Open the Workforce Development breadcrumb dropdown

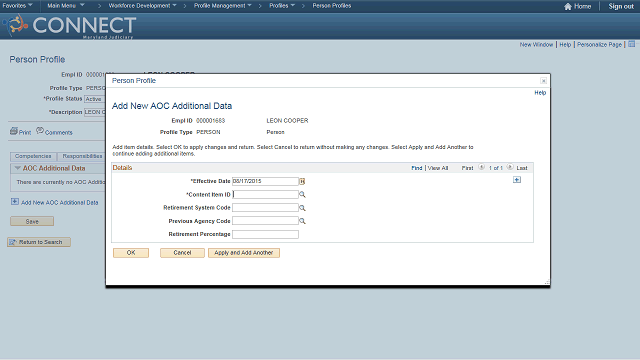pos(142,6)
